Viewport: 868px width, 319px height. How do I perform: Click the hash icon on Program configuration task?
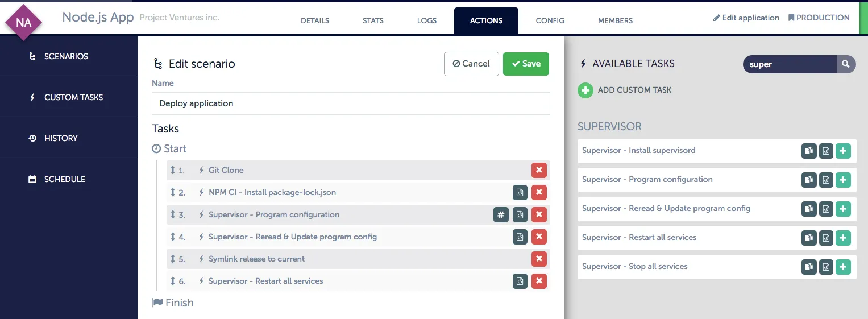point(501,214)
